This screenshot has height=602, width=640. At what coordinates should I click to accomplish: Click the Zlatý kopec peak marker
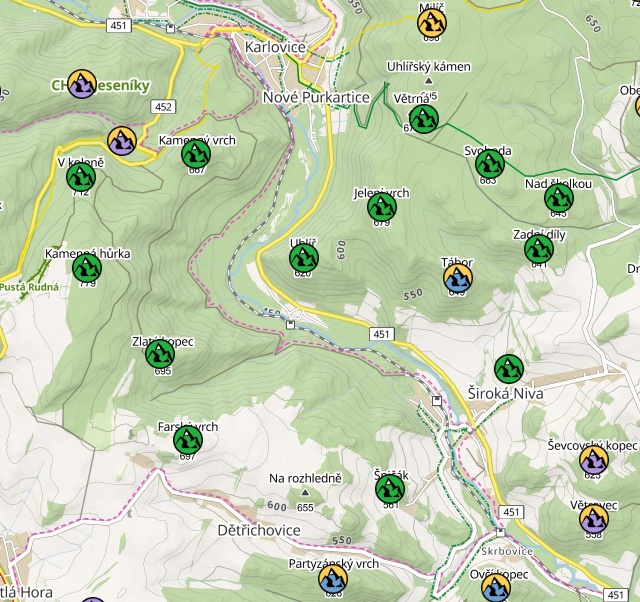[x=160, y=354]
